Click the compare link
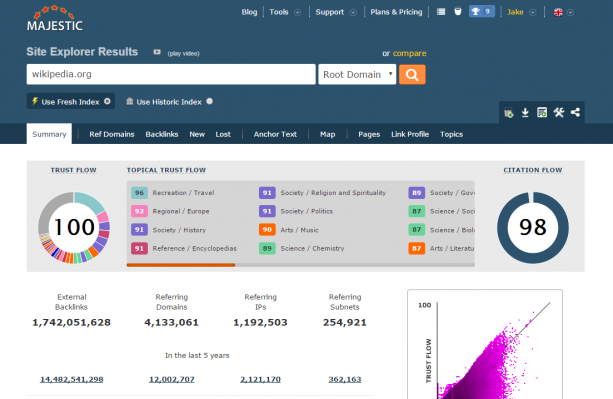This screenshot has height=399, width=613. (409, 53)
